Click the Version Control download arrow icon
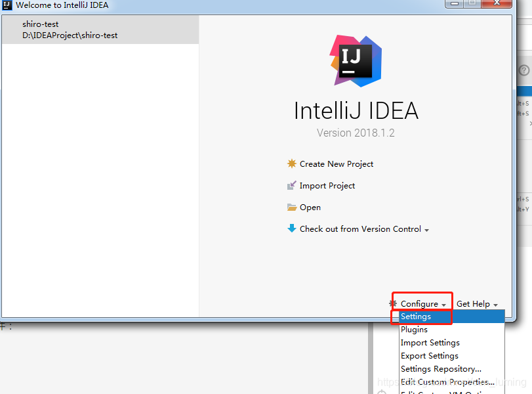Image resolution: width=532 pixels, height=394 pixels. coord(292,229)
